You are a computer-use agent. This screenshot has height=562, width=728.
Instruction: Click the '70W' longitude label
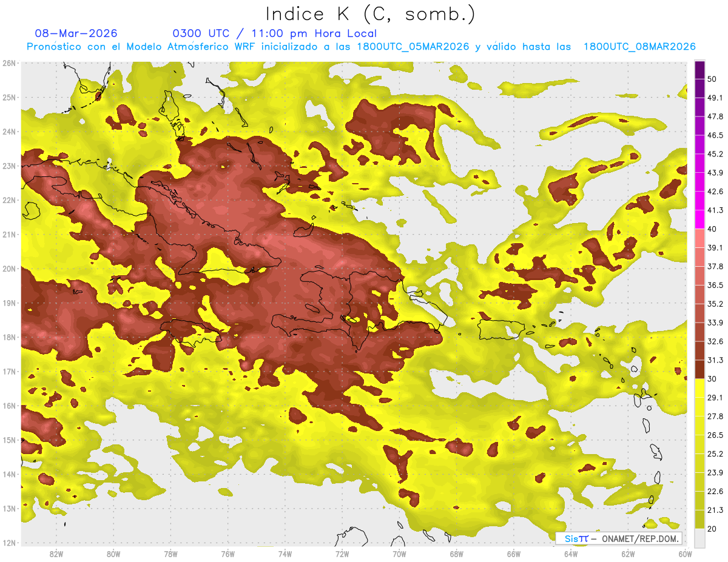(x=399, y=554)
